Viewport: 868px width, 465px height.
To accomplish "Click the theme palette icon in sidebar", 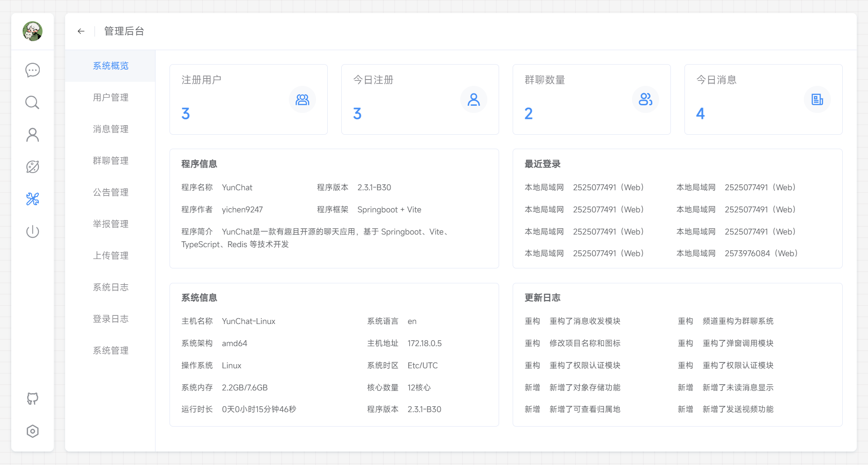I will click(x=32, y=167).
